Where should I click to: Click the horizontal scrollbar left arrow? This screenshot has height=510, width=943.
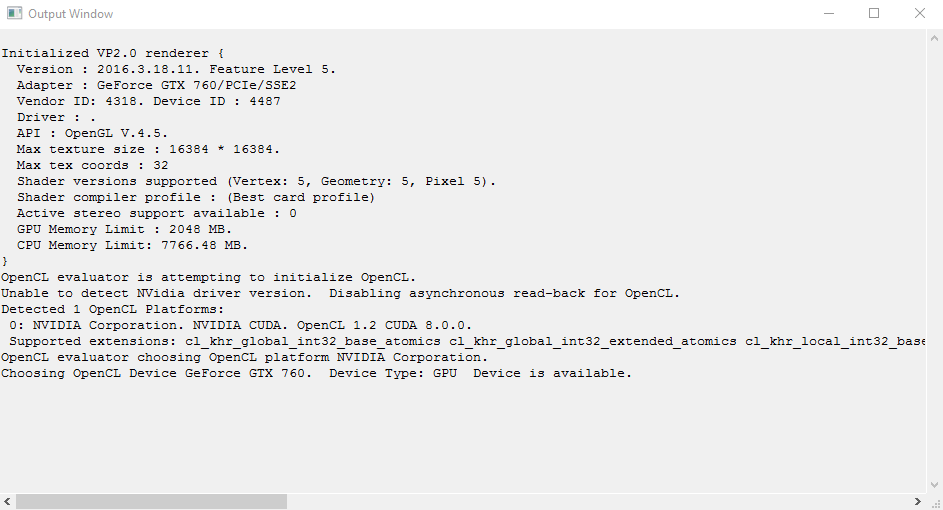tap(7, 501)
